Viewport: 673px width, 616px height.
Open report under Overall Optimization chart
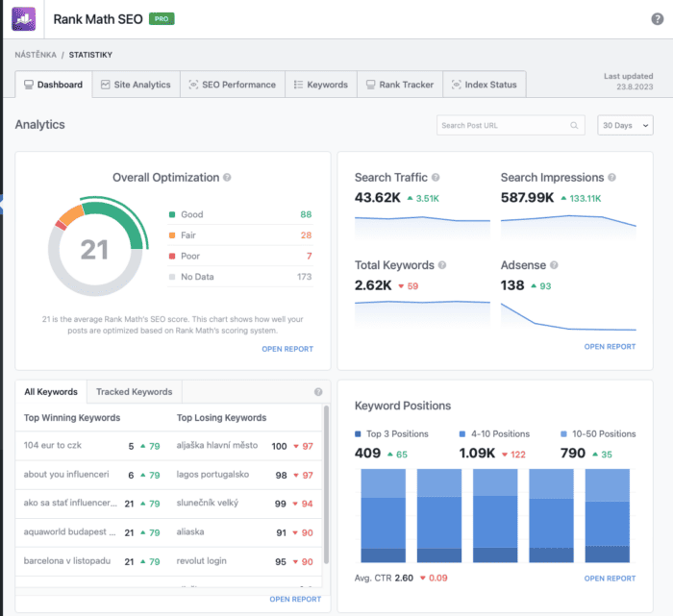[287, 349]
